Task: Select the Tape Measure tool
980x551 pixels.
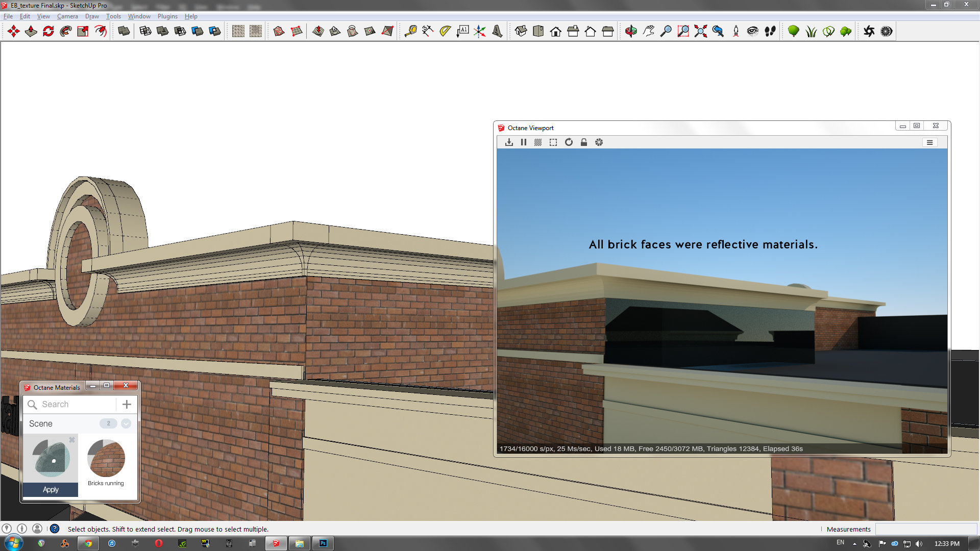Action: (410, 31)
